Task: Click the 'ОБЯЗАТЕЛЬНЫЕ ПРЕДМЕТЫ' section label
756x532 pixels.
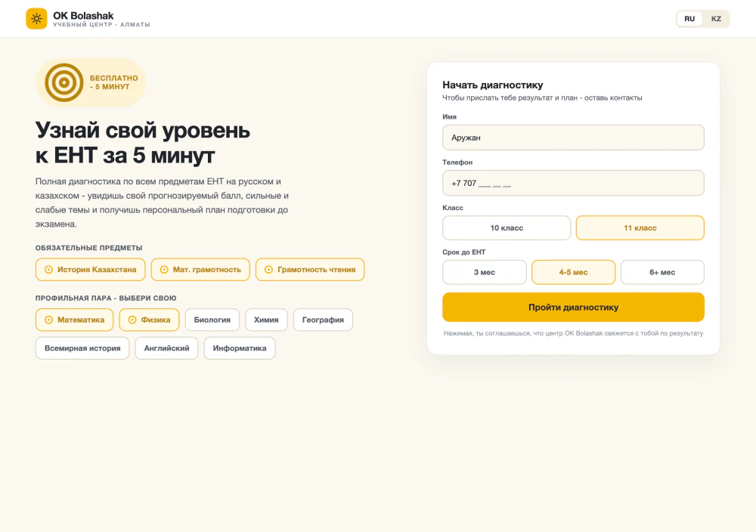Action: point(88,248)
